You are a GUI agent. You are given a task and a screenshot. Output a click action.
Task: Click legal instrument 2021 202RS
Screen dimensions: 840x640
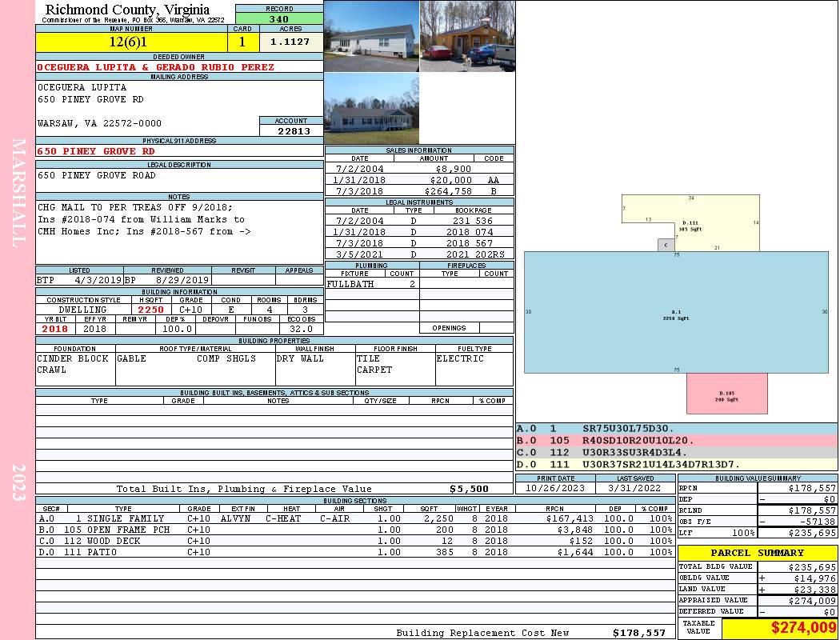pos(476,254)
